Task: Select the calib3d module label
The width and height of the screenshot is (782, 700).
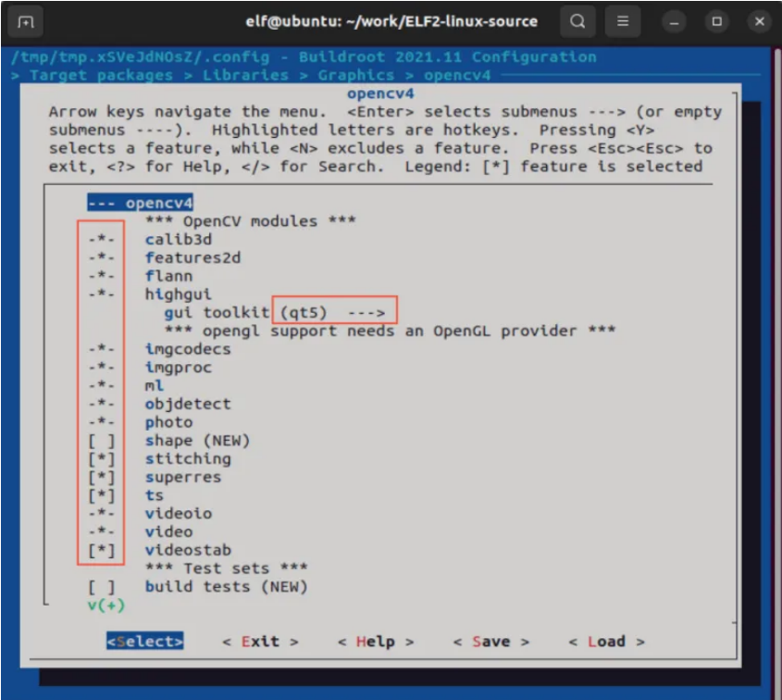Action: click(x=179, y=240)
